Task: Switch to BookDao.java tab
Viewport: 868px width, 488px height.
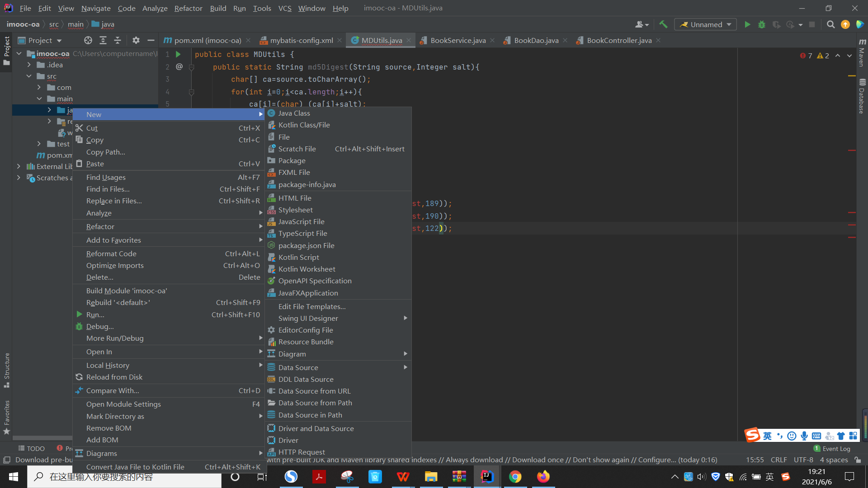Action: coord(536,40)
